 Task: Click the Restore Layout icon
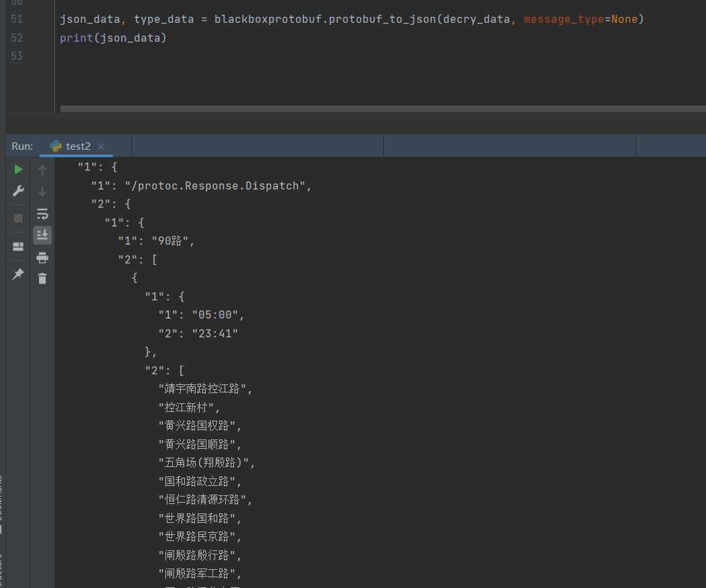[x=18, y=247]
